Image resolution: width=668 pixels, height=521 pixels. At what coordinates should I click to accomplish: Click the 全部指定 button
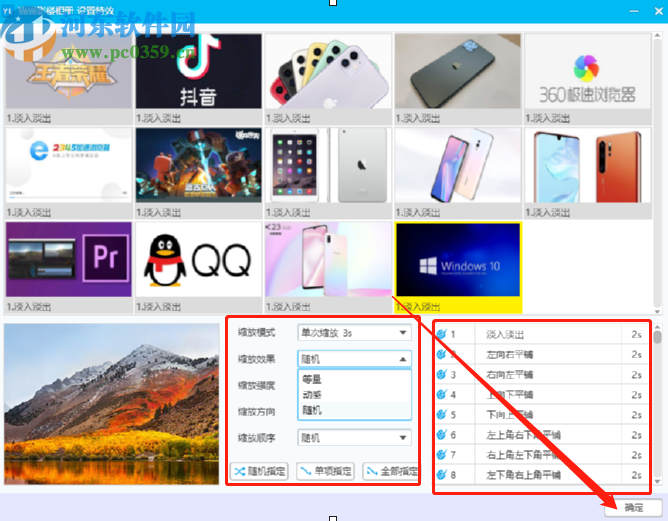(391, 471)
